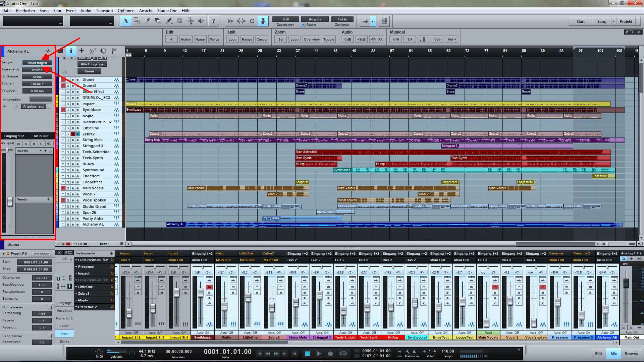This screenshot has height=362, width=644.
Task: Switch to the Browse view tab
Action: [631, 354]
